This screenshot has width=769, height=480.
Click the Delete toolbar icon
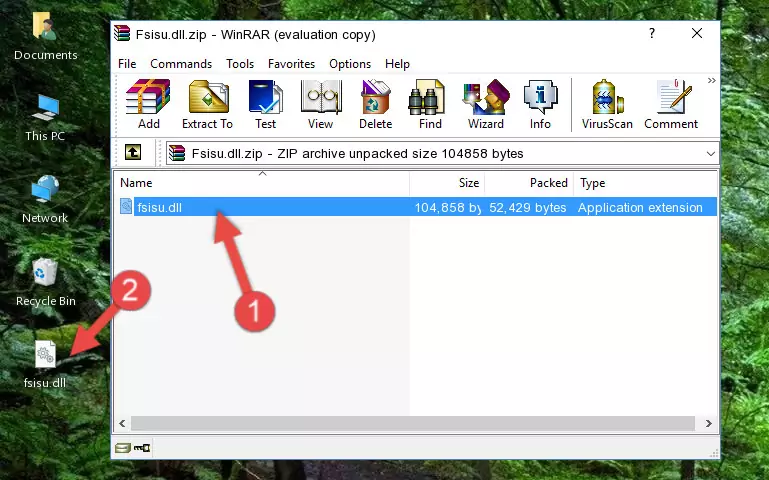376,104
